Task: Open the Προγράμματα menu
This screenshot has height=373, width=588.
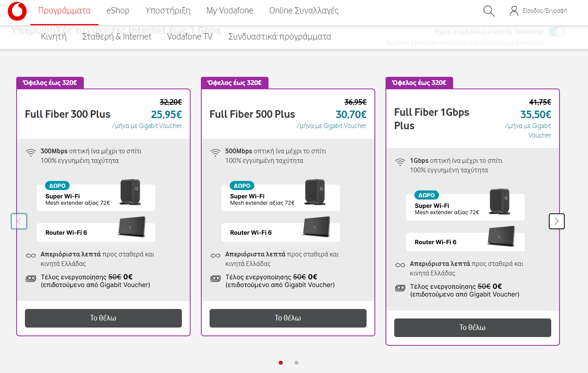Action: pyautogui.click(x=64, y=11)
